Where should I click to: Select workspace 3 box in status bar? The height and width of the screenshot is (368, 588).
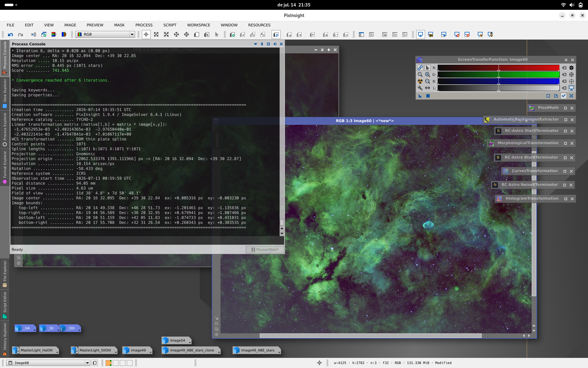click(x=123, y=363)
